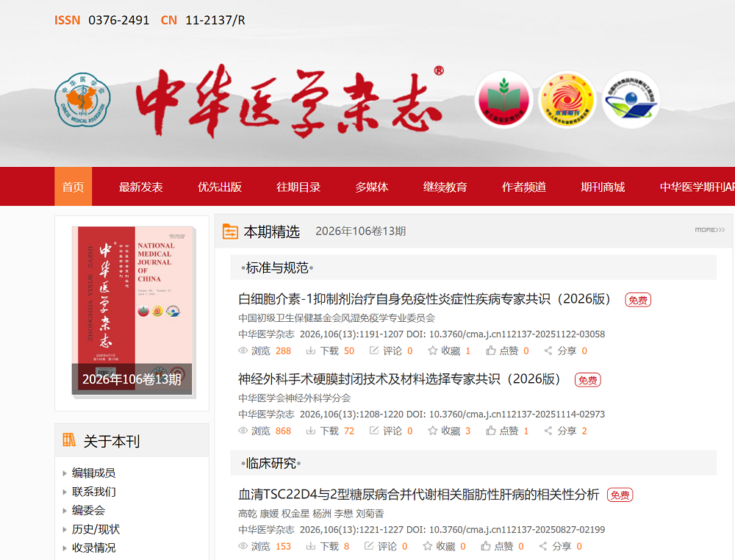This screenshot has width=735, height=560.
Task: Click the yellow circular emblem next to the journal title
Action: [566, 98]
